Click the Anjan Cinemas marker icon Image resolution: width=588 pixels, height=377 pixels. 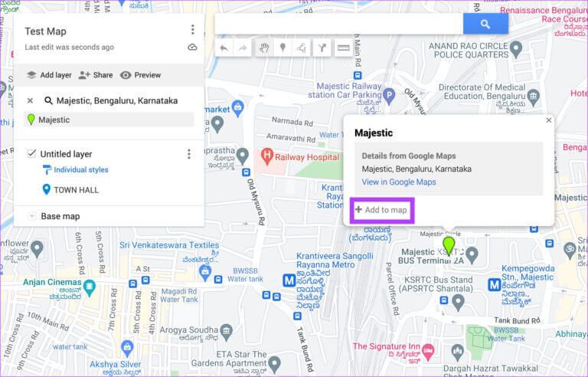point(90,287)
